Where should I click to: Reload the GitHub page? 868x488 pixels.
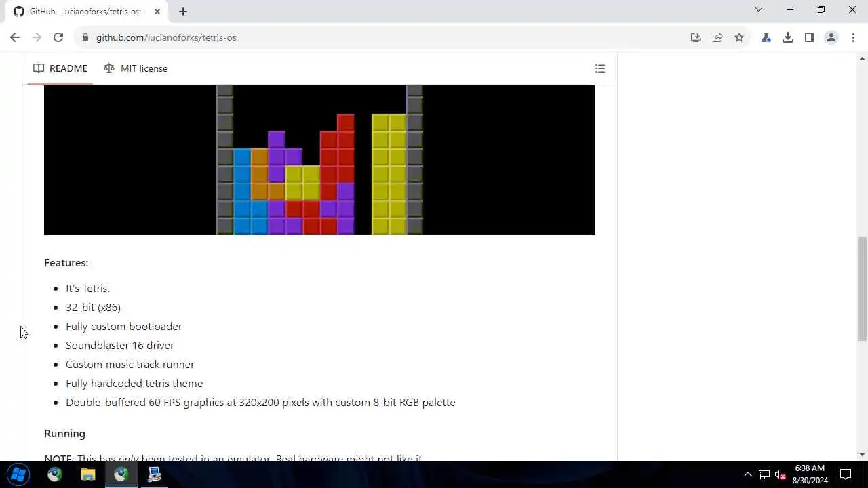58,37
